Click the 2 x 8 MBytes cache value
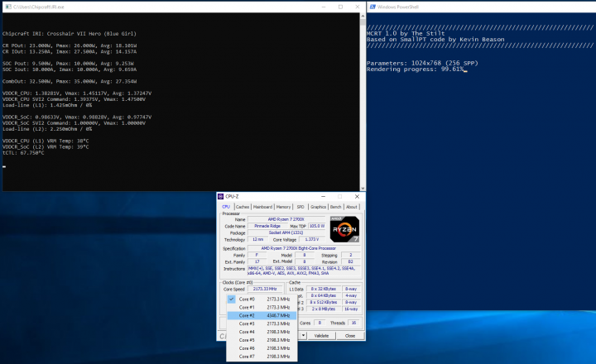Image resolution: width=596 pixels, height=364 pixels. click(324, 309)
